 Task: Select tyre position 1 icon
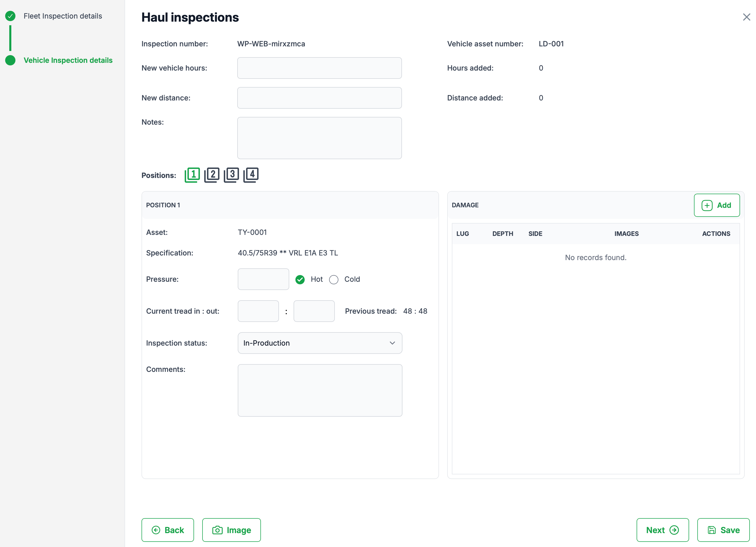192,175
